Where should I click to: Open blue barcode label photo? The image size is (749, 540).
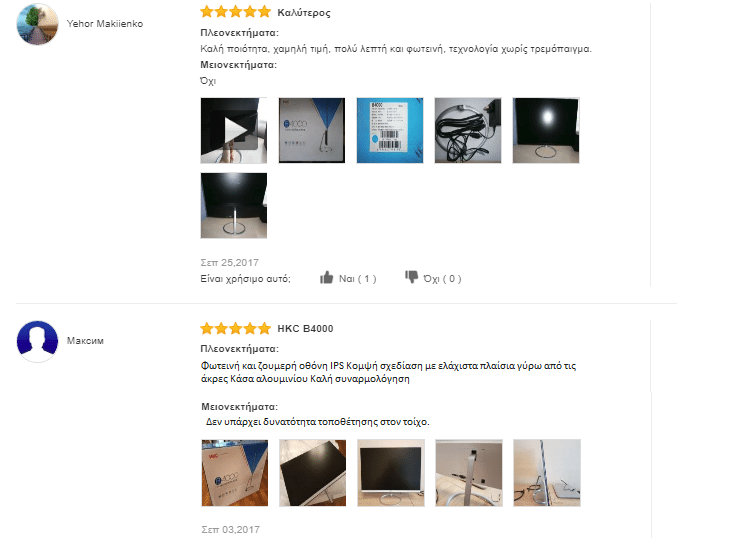390,130
